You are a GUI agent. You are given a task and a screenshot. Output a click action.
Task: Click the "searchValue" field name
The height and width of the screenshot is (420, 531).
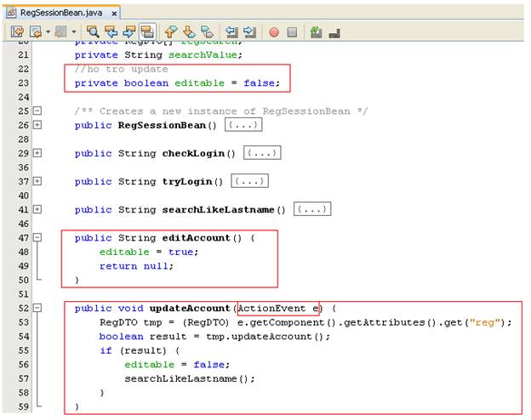(x=203, y=54)
